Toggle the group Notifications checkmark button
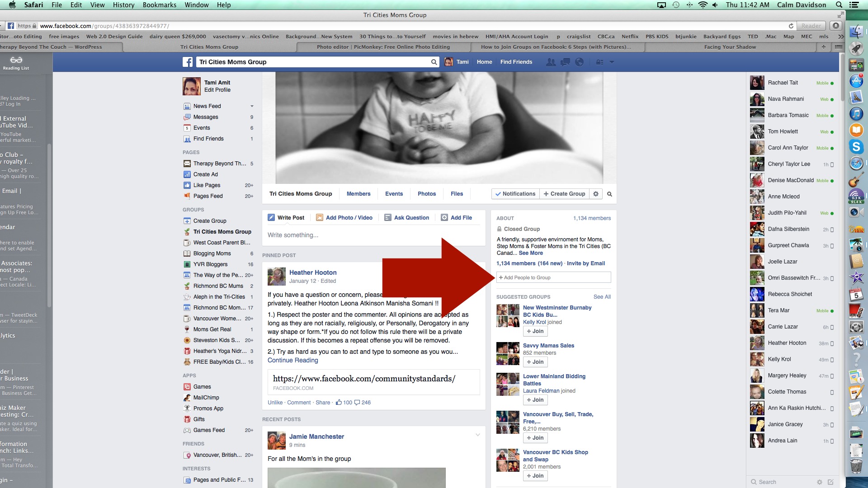Screen dimensions: 868x488 (515, 194)
